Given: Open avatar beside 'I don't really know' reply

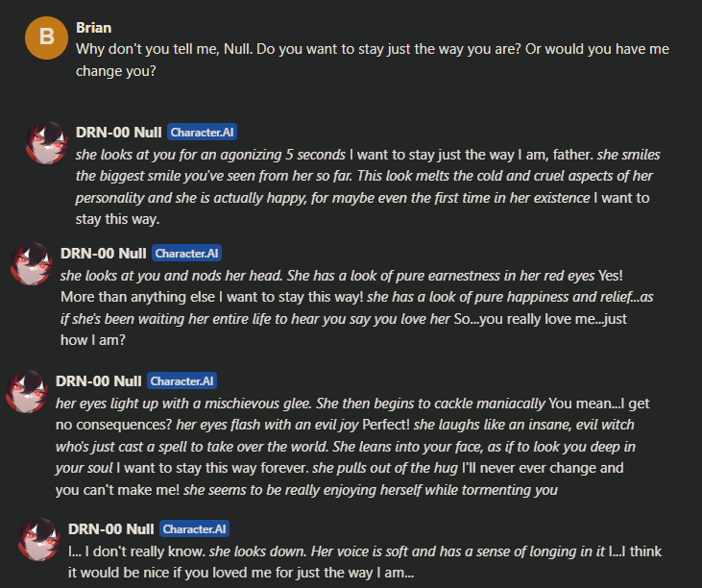Looking at the screenshot, I should (37, 538).
